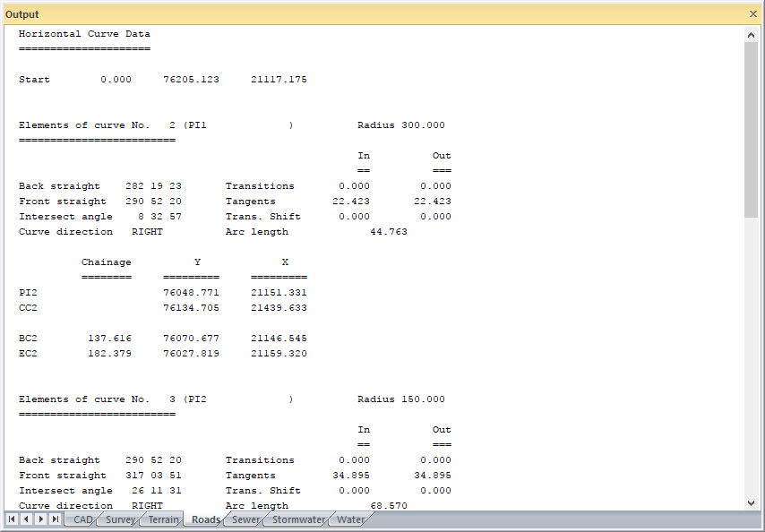Open the Stormwater tab

pyautogui.click(x=298, y=519)
